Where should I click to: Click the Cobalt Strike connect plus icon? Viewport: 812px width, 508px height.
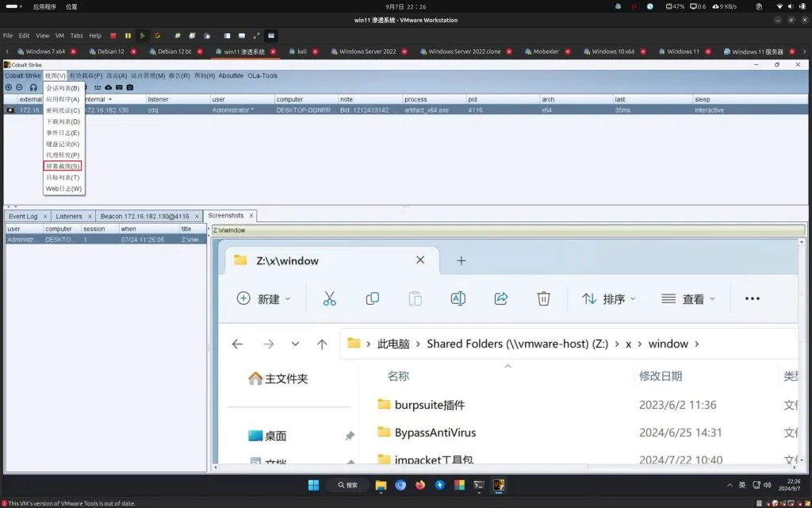click(x=8, y=87)
